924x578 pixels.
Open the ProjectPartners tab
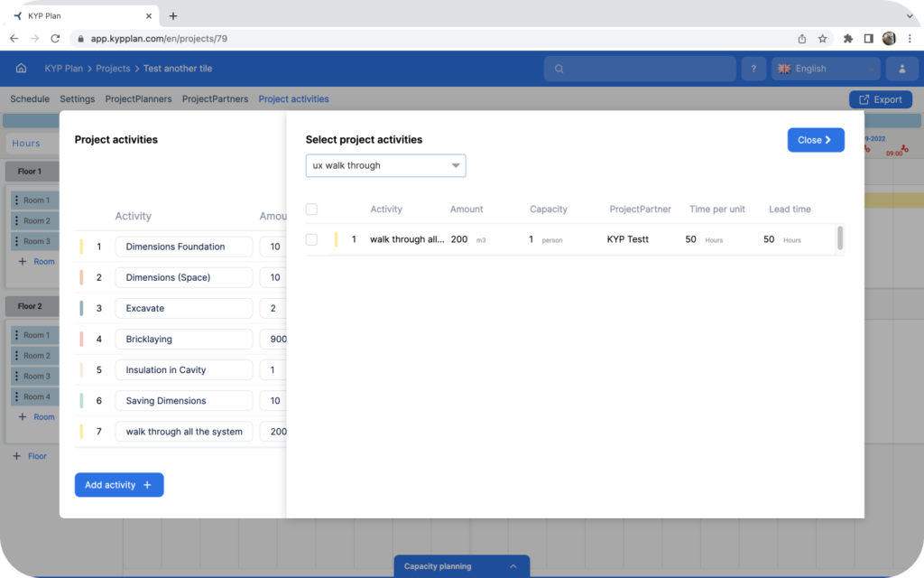pos(215,98)
